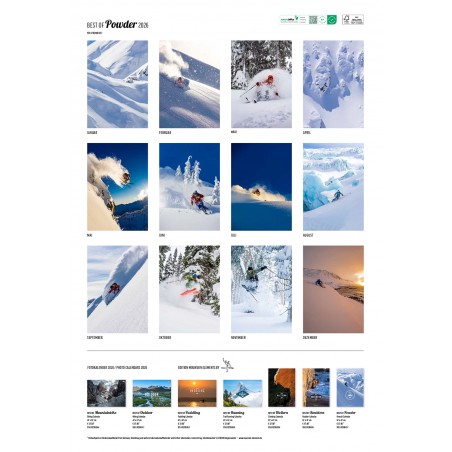Viewport: 452px width, 452px height.
Task: Click the Paddling calendar sunset cover
Action: tap(197, 393)
